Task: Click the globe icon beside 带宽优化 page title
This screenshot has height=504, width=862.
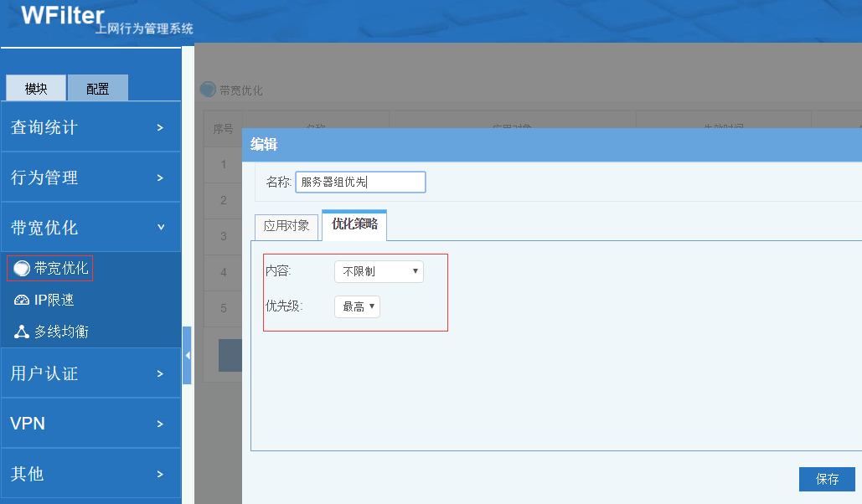Action: (208, 90)
